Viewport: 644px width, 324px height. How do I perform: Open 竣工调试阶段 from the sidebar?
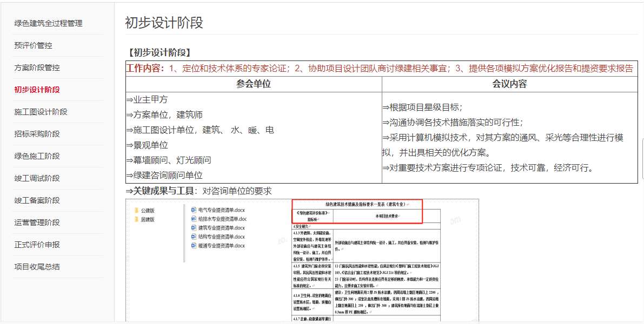tap(37, 178)
